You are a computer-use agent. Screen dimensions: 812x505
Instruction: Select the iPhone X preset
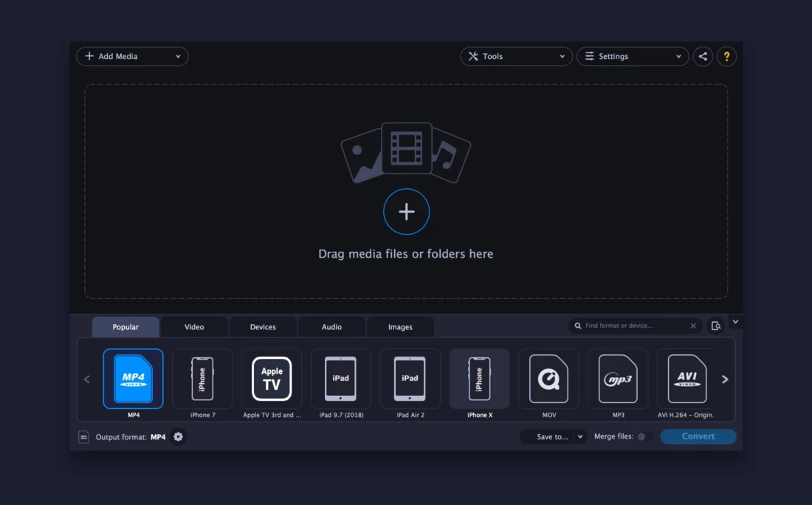pyautogui.click(x=479, y=379)
